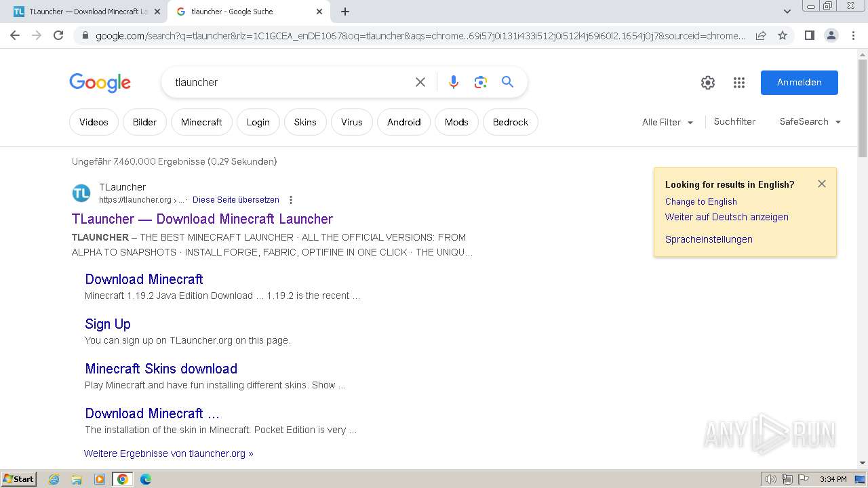This screenshot has width=868, height=488.
Task: Click the Anmelden button
Action: click(x=800, y=82)
